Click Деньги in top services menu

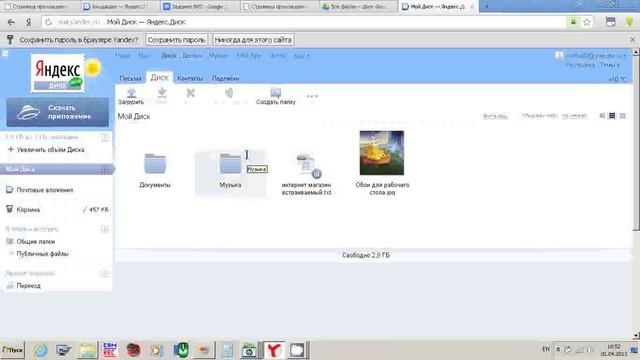[192, 56]
